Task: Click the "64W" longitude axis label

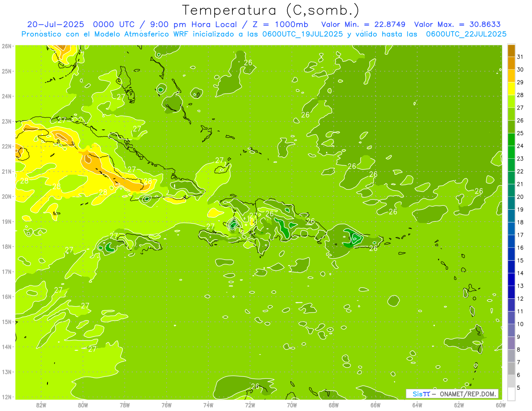Action: tap(417, 405)
